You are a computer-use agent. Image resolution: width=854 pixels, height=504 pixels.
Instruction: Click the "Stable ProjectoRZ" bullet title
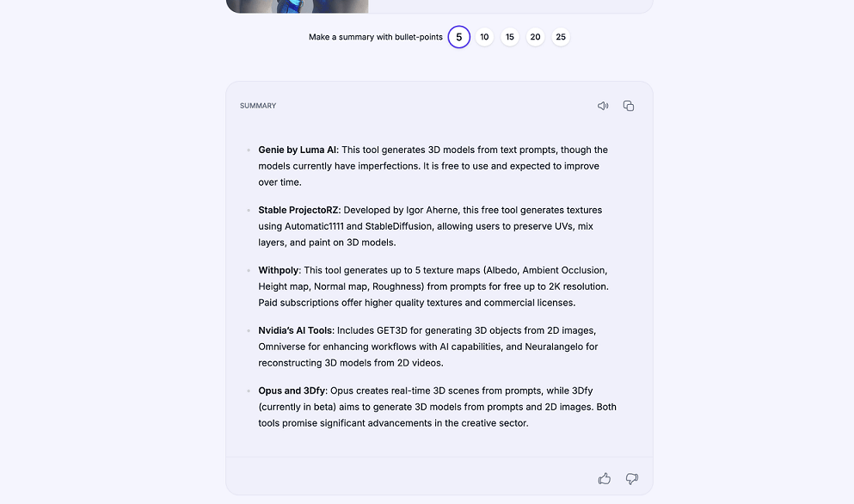(x=299, y=210)
